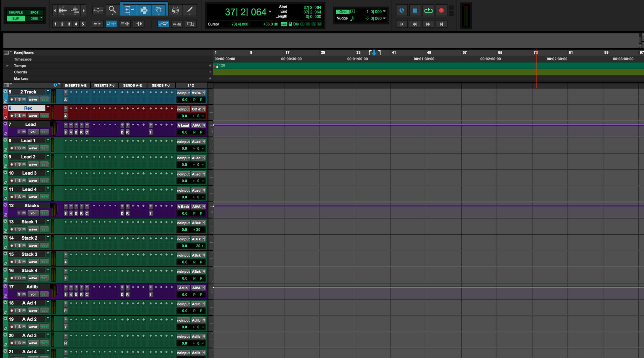This screenshot has width=644, height=358.
Task: Expand the Tempo ruler
Action: [7, 66]
